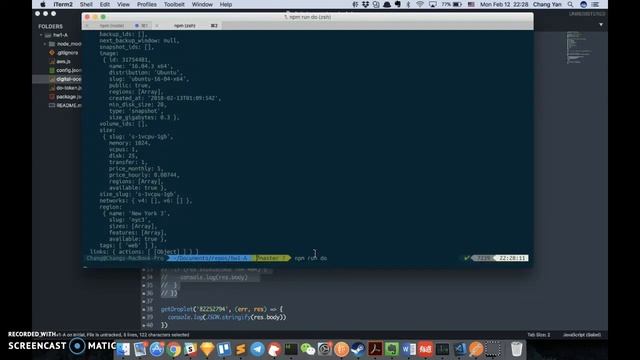Click the Tab Size setting in status bar

(538, 335)
